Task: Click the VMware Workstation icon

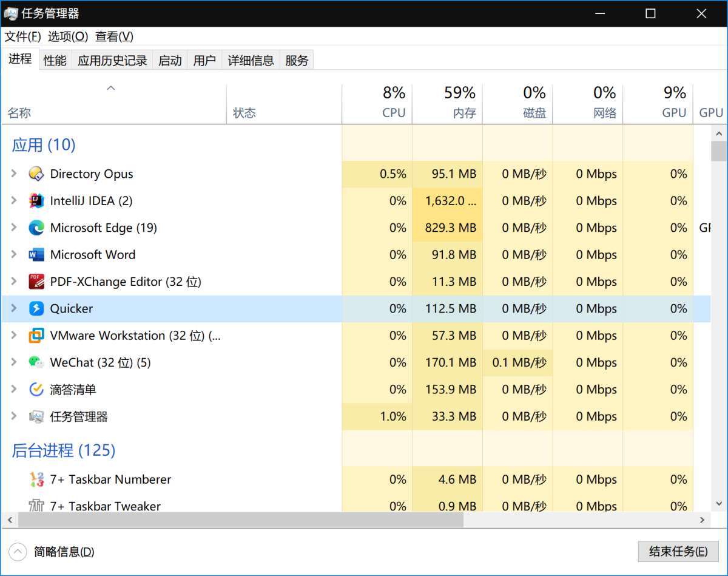Action: [36, 336]
